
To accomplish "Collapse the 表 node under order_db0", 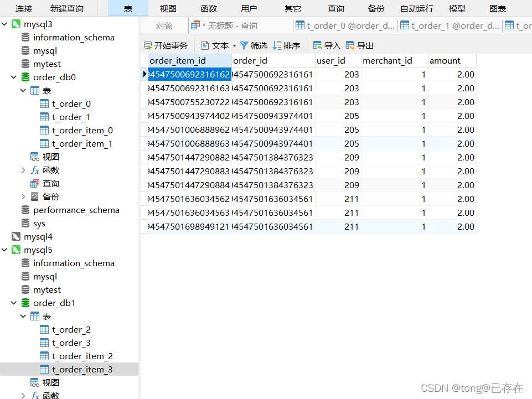I will 23,91.
